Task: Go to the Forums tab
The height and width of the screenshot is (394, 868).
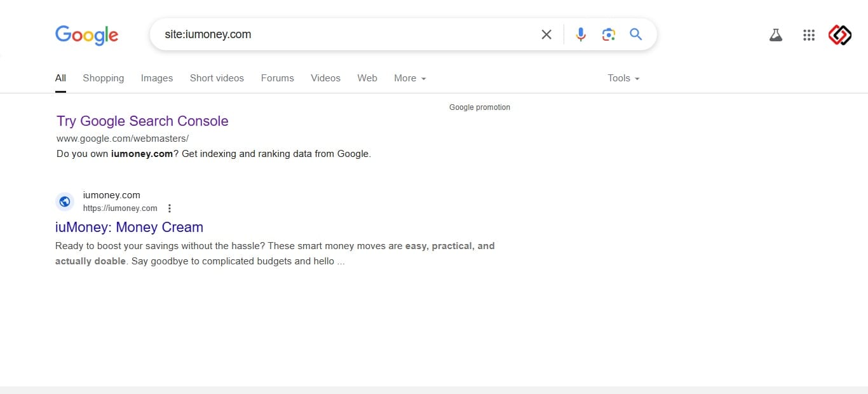Action: click(x=278, y=78)
